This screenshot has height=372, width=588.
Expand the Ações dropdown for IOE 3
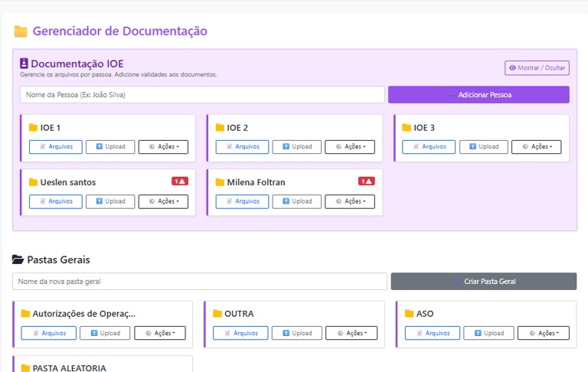coord(537,147)
